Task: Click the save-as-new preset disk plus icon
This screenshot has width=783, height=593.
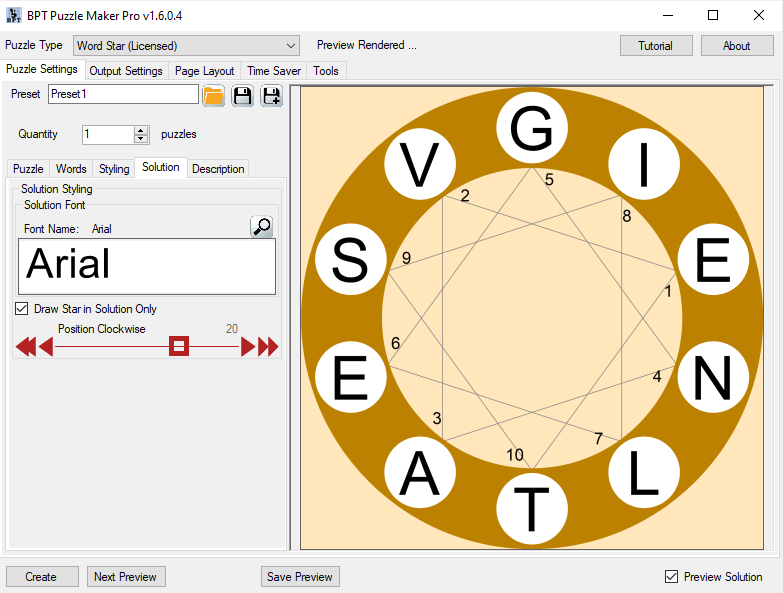Action: [272, 95]
